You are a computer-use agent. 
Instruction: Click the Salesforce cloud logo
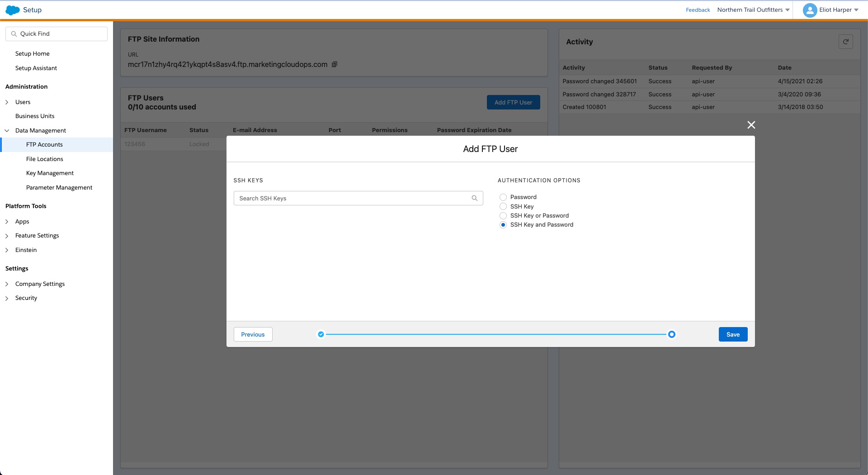pos(13,10)
